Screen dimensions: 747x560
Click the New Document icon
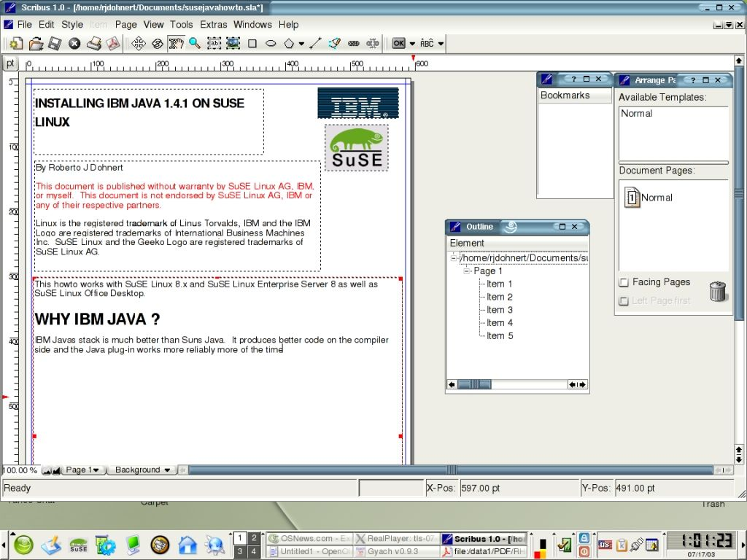point(16,44)
